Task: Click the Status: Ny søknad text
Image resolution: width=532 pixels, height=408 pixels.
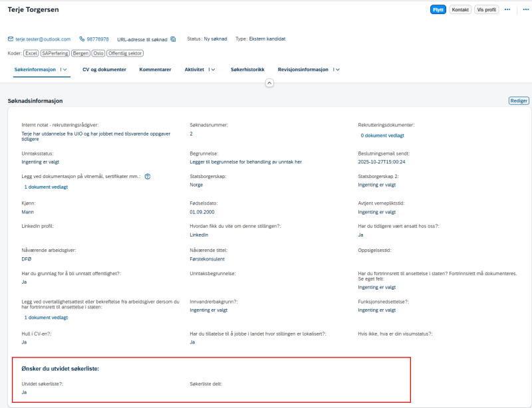Action: point(207,39)
